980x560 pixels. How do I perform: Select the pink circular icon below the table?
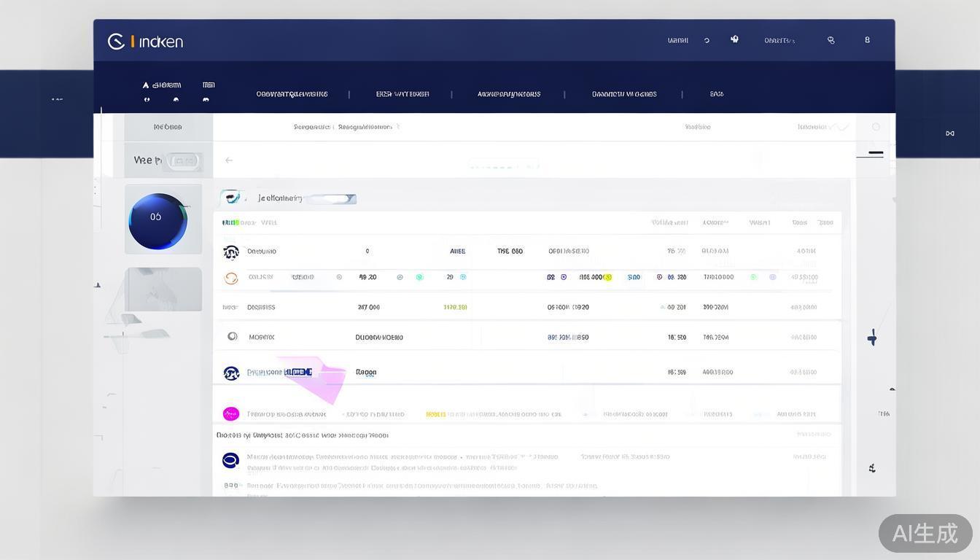(x=231, y=413)
